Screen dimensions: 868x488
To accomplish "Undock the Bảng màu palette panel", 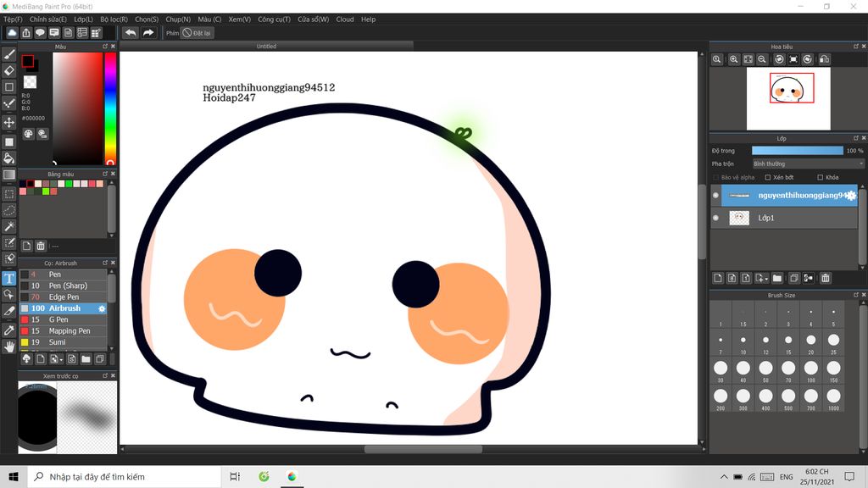I will (105, 174).
